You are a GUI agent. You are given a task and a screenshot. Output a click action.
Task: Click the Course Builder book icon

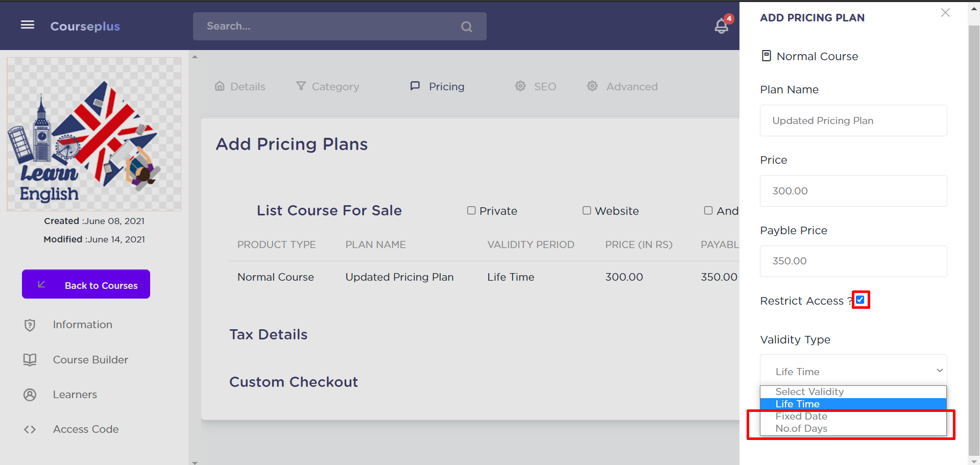click(x=30, y=360)
